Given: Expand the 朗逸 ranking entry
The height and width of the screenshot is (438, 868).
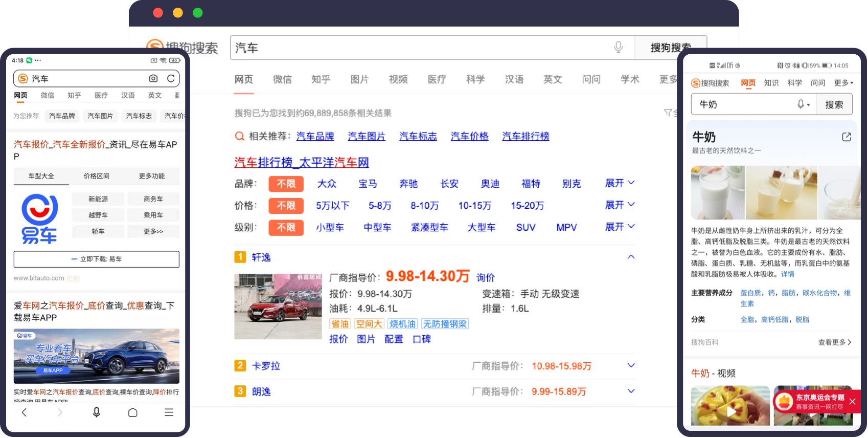Looking at the screenshot, I should 631,391.
